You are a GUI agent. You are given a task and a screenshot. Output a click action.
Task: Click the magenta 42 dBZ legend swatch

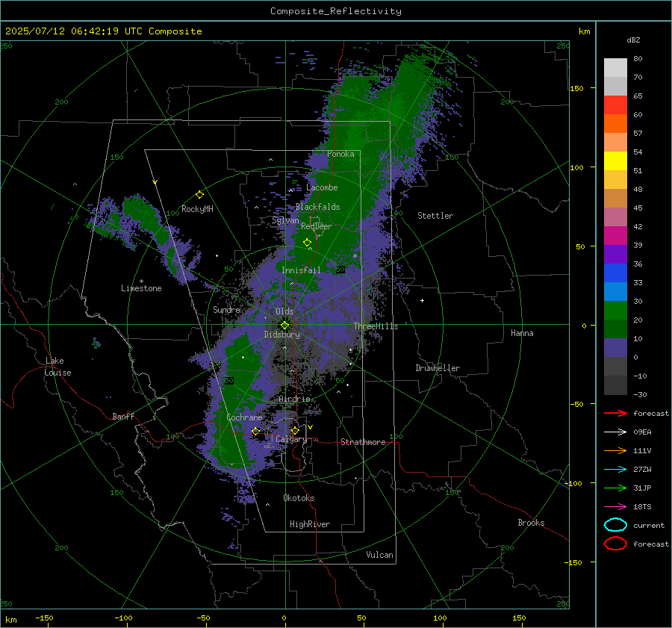pos(615,236)
